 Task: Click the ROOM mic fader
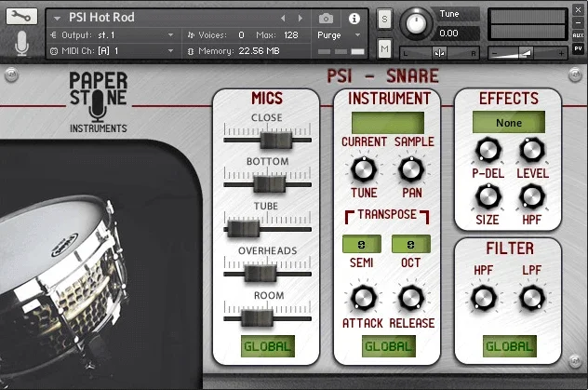(257, 318)
